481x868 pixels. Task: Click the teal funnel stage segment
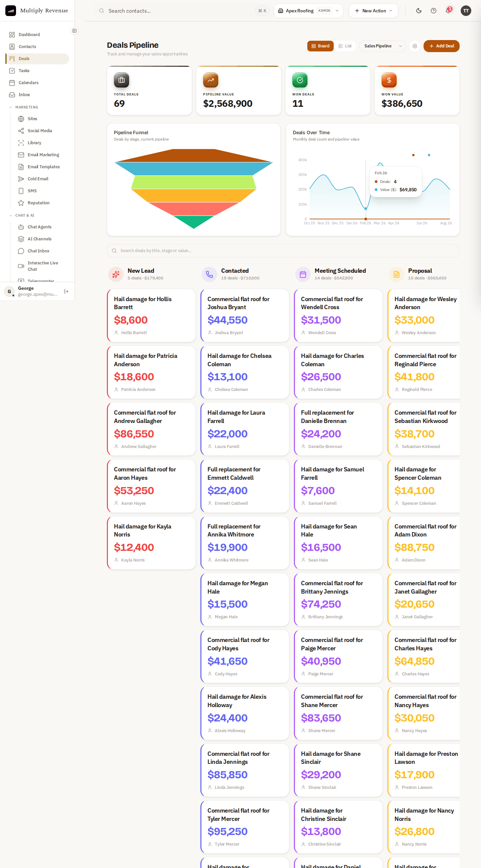click(x=193, y=169)
